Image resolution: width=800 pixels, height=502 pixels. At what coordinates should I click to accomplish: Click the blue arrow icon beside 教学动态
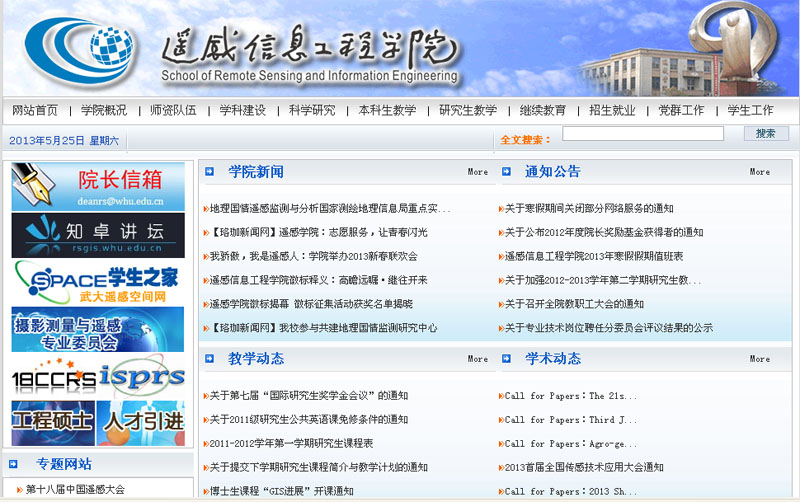click(x=209, y=359)
